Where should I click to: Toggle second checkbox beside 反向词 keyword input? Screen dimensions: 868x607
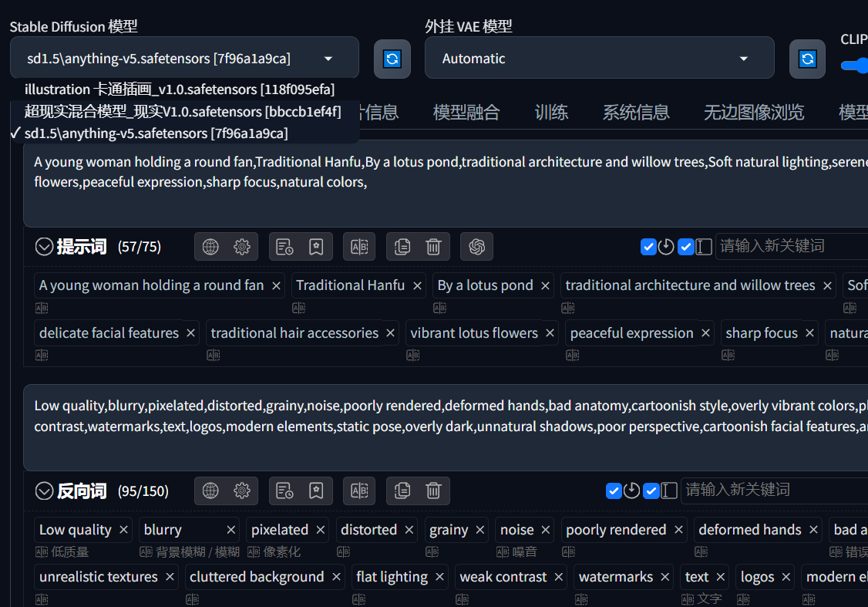(651, 491)
